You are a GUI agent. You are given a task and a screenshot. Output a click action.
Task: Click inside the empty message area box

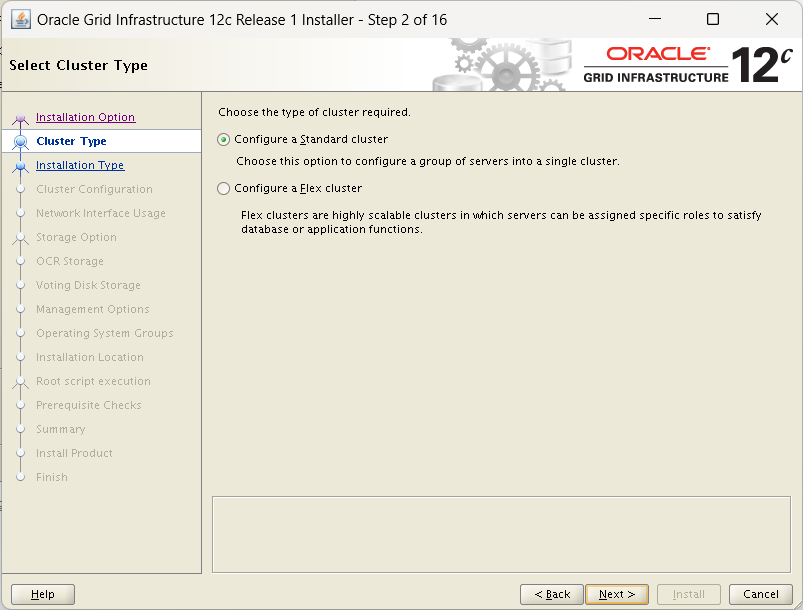point(501,534)
